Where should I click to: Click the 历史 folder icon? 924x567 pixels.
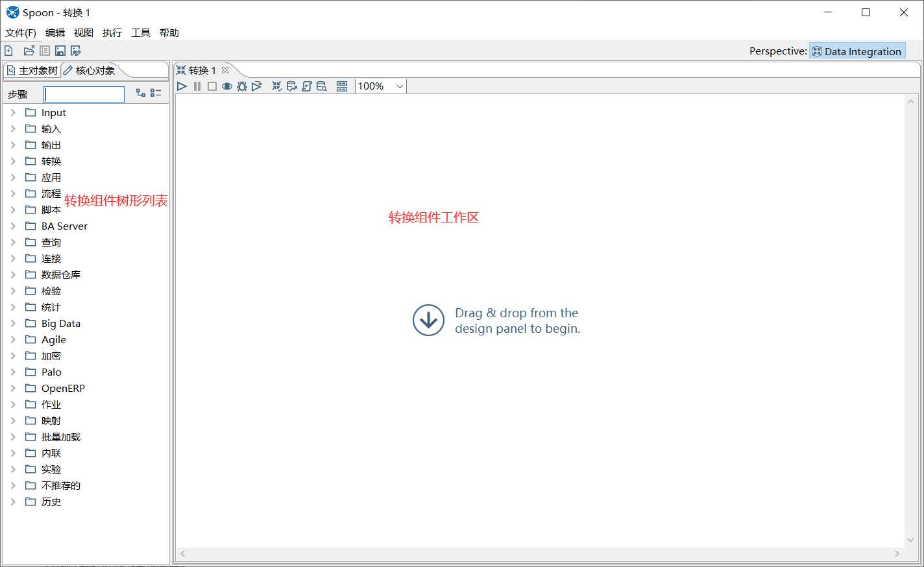[x=30, y=501]
